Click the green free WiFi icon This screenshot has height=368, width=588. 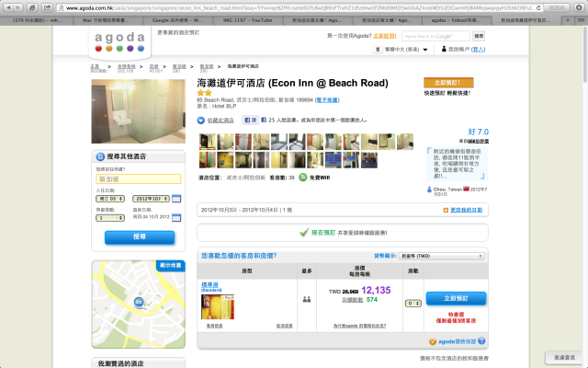tap(302, 178)
